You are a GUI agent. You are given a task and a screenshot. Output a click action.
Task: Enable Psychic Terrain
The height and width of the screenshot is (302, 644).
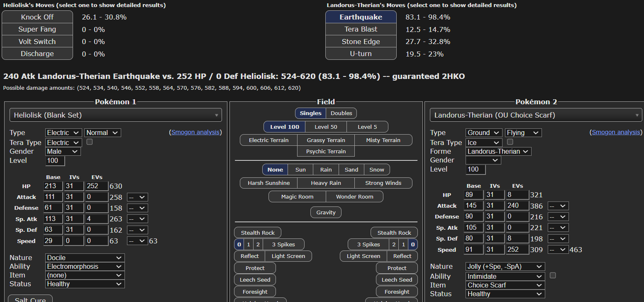[x=326, y=151]
